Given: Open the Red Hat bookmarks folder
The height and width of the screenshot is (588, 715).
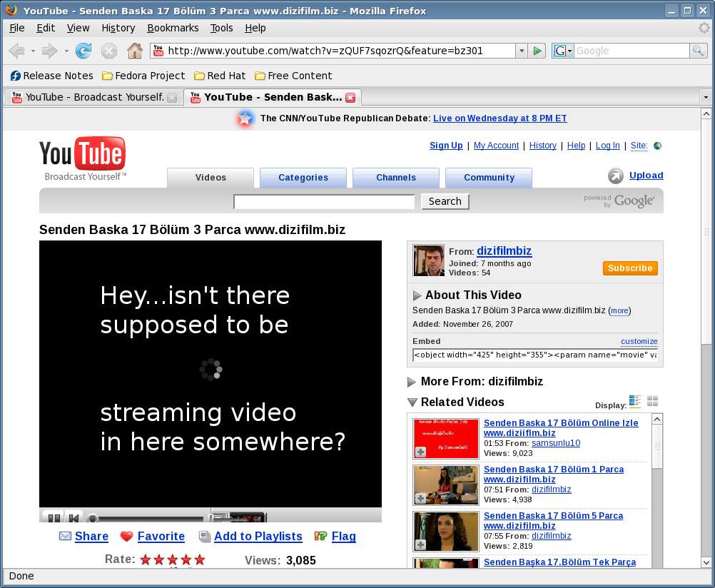Looking at the screenshot, I should (x=220, y=76).
